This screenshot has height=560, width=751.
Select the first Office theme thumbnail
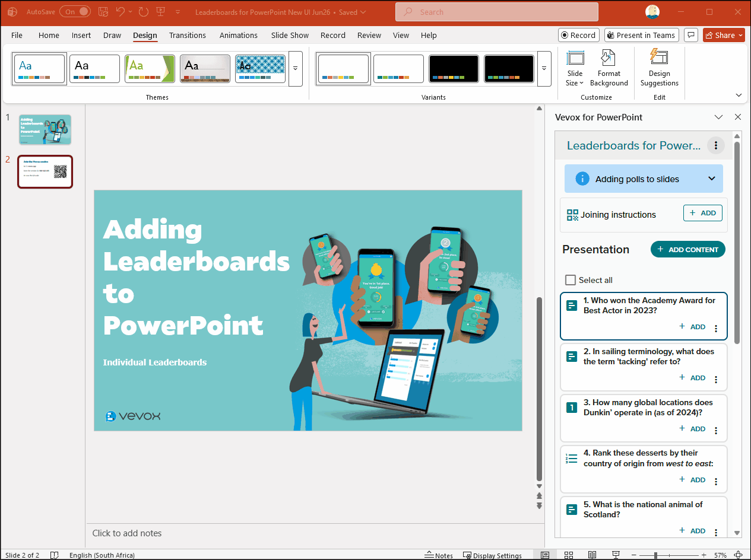39,69
